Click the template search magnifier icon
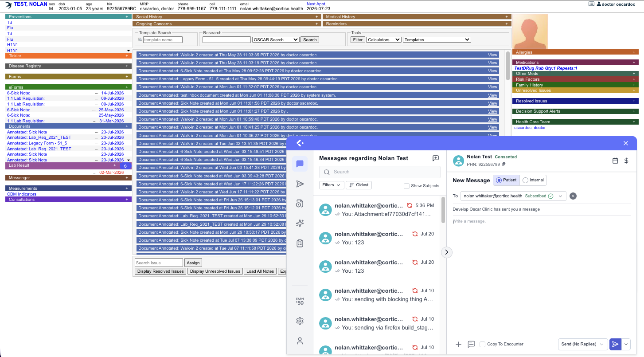The height and width of the screenshot is (357, 644). tap(141, 40)
